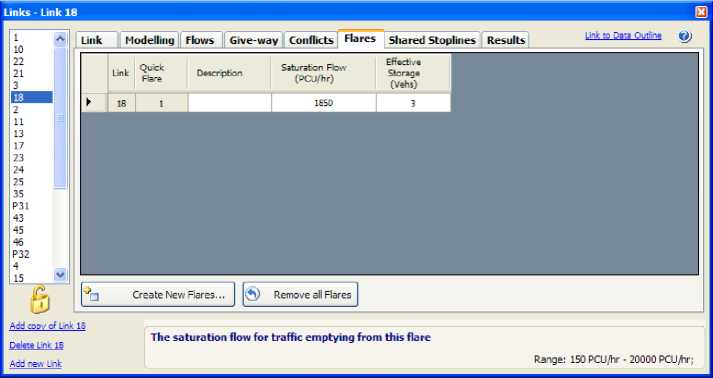713x378 pixels.
Task: Open the Give-way tab
Action: [x=254, y=40]
